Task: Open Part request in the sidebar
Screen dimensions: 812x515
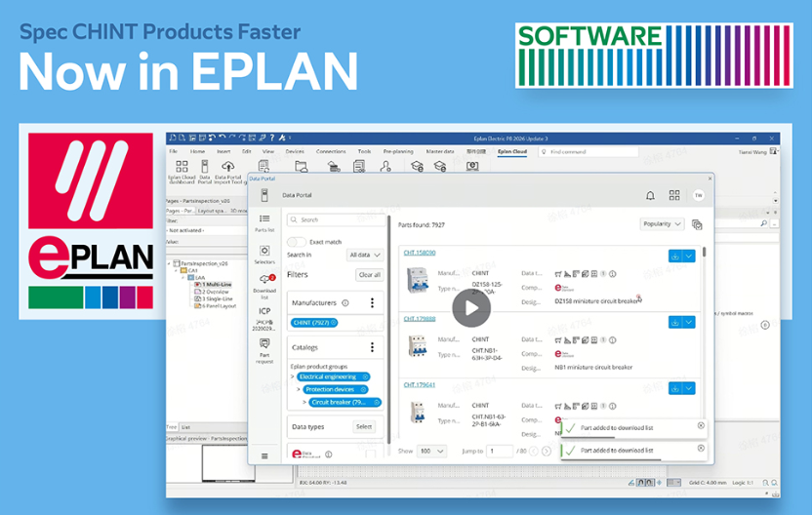Action: (264, 351)
